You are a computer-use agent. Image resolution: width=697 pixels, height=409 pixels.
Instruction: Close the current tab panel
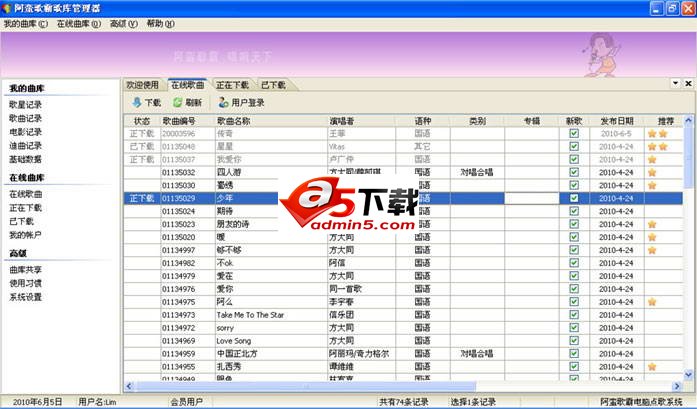[688, 83]
